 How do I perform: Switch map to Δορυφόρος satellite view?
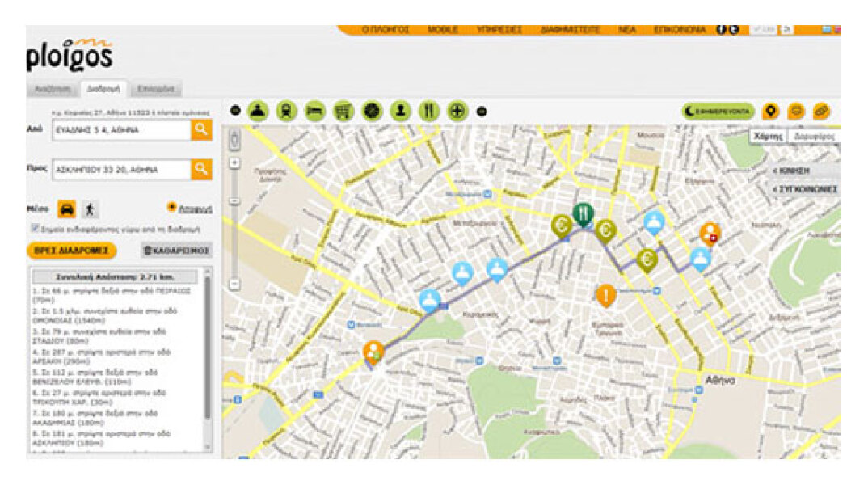point(812,137)
